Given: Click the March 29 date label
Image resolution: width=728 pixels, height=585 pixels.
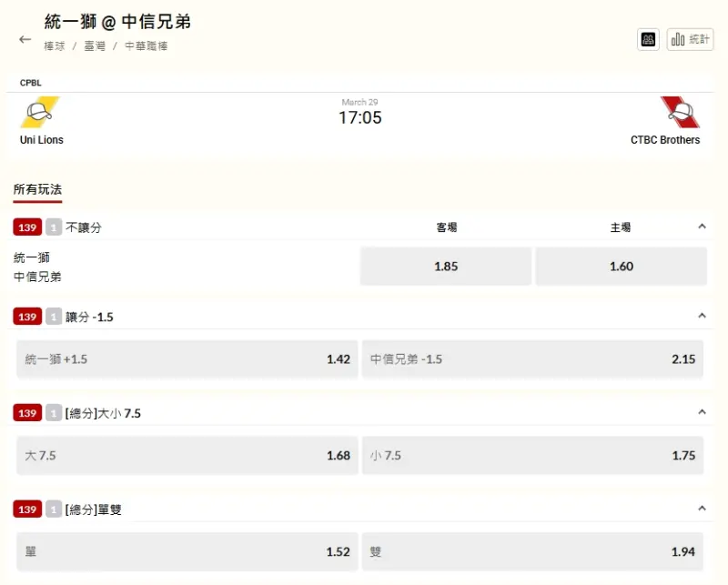Looking at the screenshot, I should [x=359, y=102].
